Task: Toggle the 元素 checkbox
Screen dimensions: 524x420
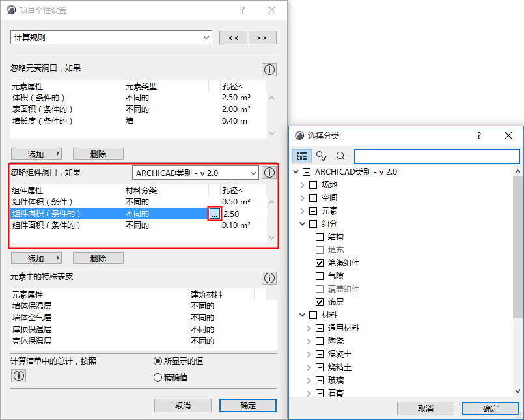Action: click(x=313, y=211)
